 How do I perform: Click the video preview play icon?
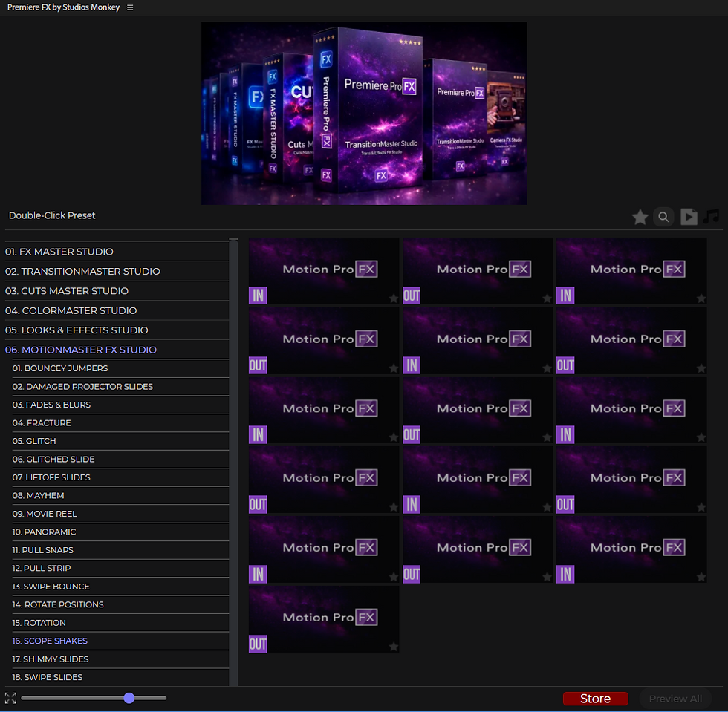(x=689, y=217)
